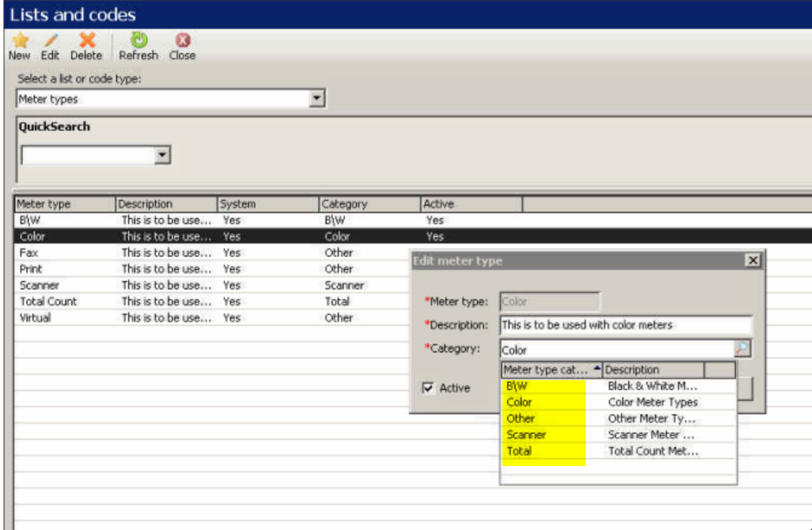The height and width of the screenshot is (530, 812).
Task: Click the red Close icon in the toolbar
Action: pos(183,40)
